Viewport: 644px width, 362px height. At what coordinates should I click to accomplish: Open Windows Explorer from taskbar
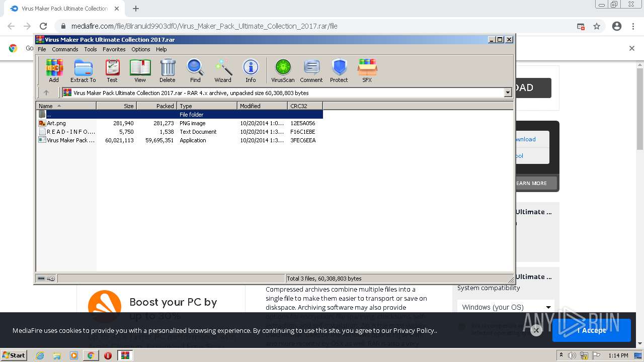pos(57,355)
